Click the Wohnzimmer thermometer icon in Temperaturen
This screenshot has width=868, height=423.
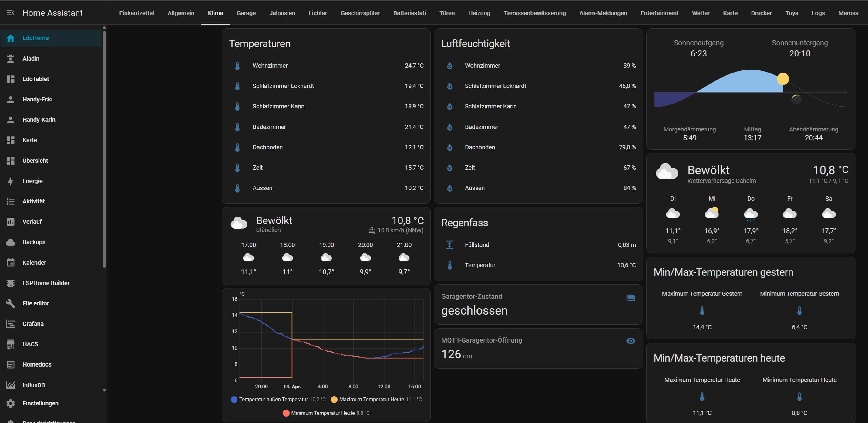(237, 66)
